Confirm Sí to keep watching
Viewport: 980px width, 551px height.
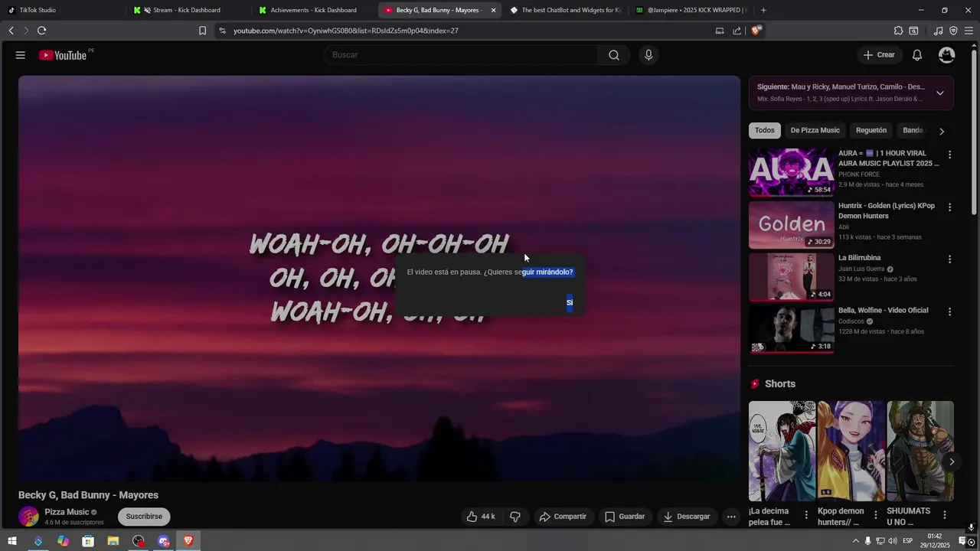570,302
